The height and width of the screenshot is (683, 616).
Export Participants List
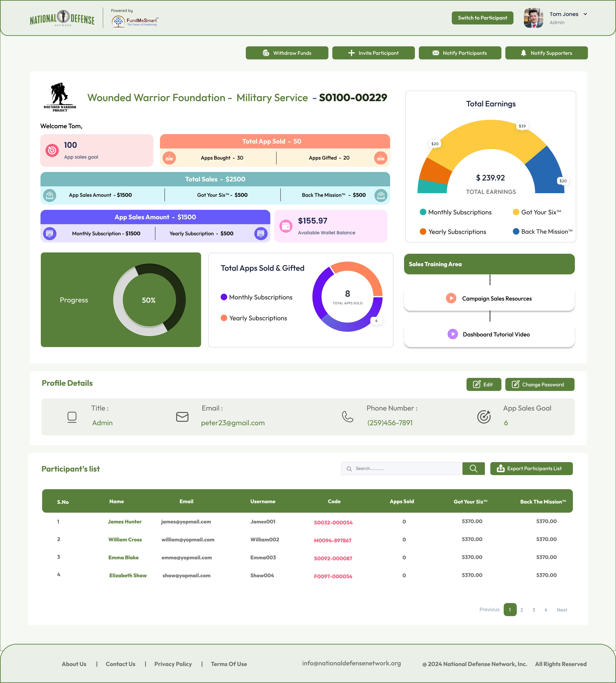[x=531, y=469]
